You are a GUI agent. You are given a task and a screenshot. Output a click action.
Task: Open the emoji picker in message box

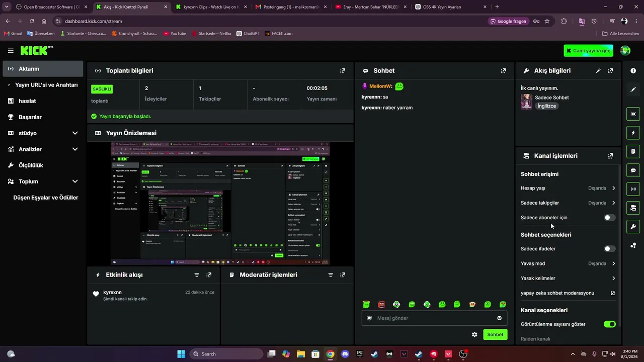tap(499, 318)
